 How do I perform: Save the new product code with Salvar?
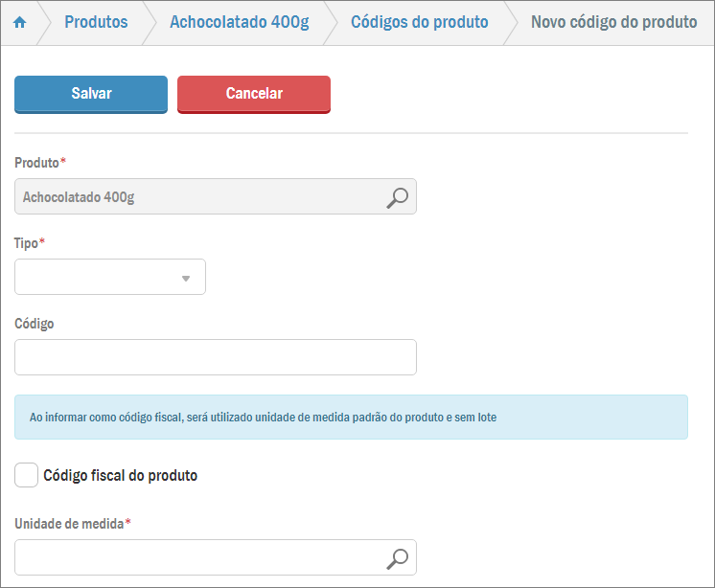pos(91,94)
